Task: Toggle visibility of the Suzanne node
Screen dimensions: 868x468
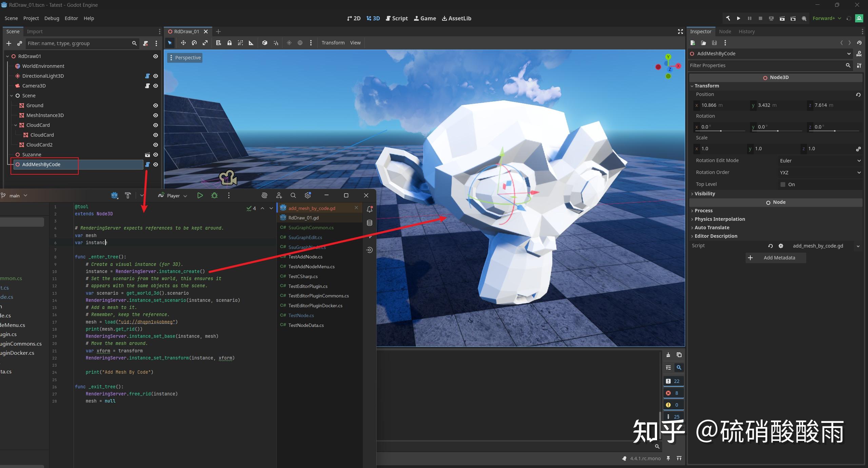Action: [x=155, y=155]
